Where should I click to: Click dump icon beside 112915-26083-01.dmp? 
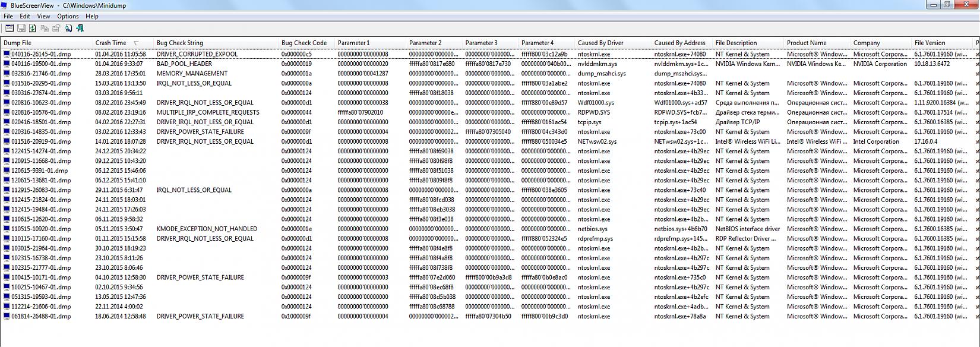click(7, 190)
